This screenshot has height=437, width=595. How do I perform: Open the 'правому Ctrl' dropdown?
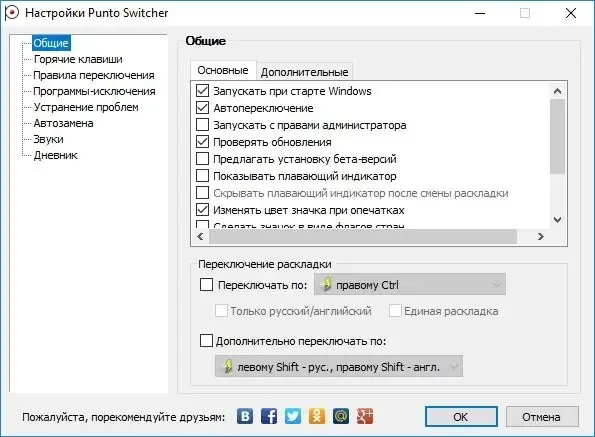point(410,284)
